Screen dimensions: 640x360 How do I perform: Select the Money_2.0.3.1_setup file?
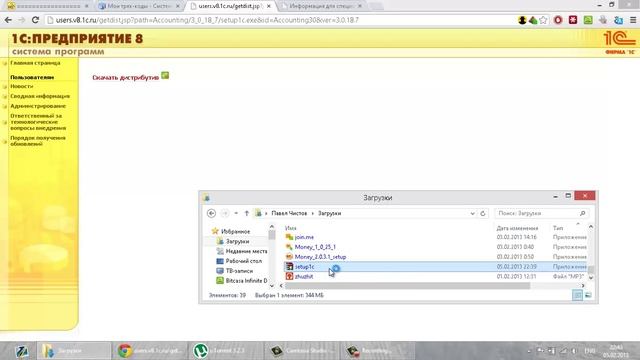pos(320,257)
